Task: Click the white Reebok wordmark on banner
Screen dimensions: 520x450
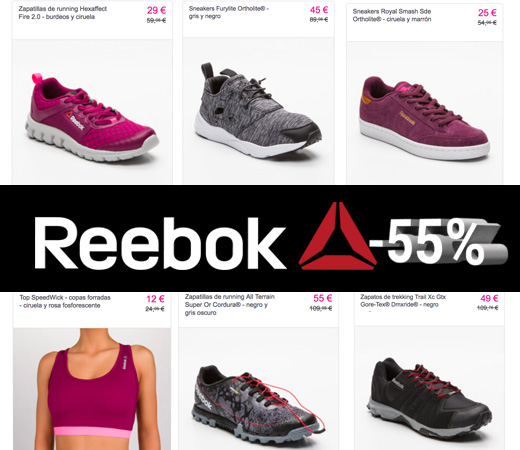Action: click(159, 242)
